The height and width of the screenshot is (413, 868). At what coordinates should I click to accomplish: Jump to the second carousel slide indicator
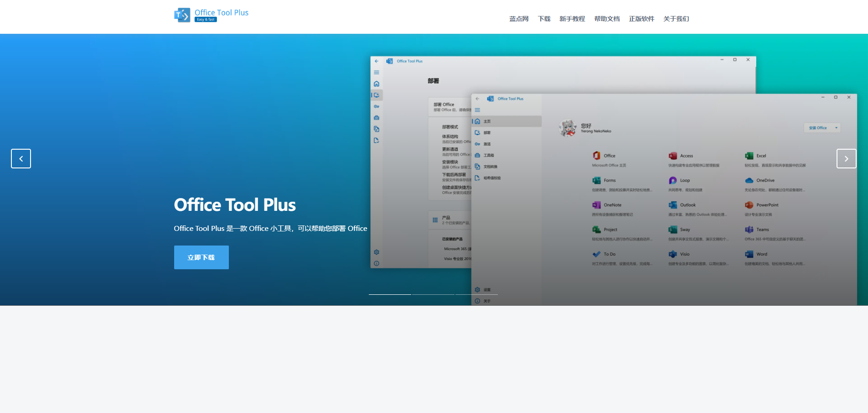pos(433,294)
